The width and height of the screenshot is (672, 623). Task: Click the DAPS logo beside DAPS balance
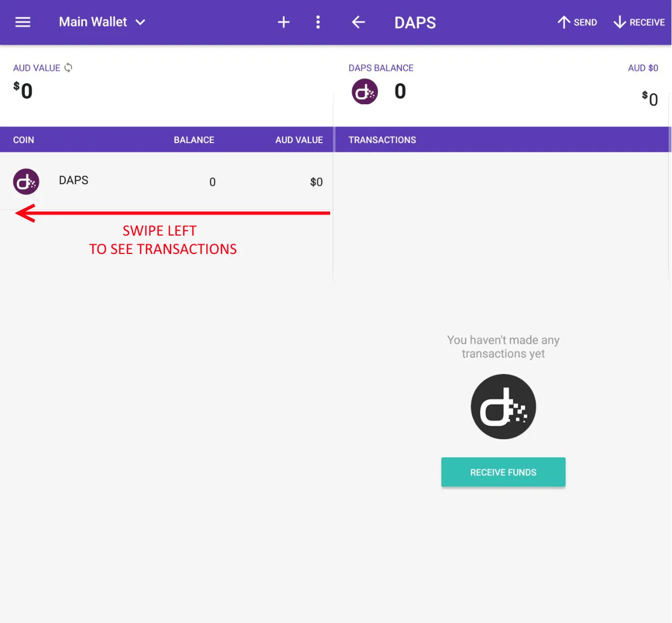point(365,92)
